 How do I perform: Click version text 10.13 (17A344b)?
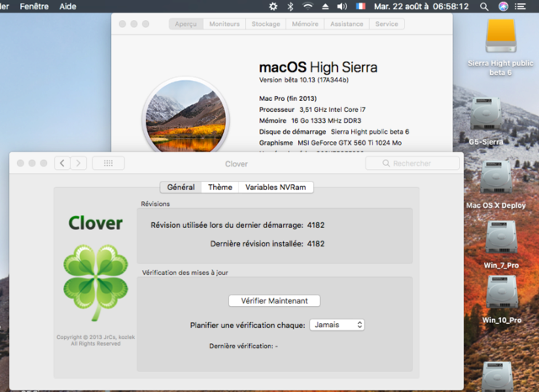304,80
